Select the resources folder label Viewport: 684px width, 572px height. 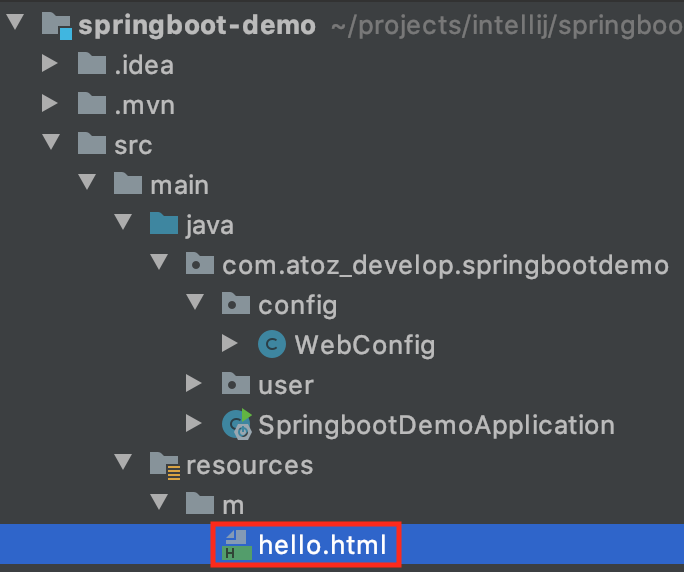pos(250,466)
